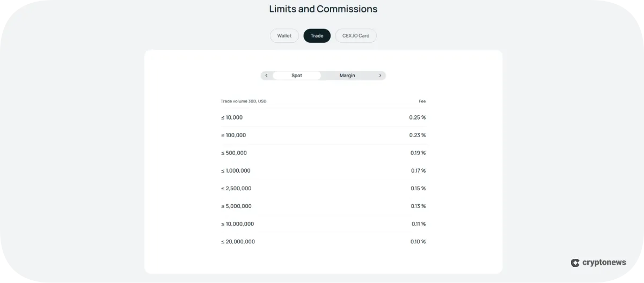Click the cryptonews watermark text
The image size is (644, 283).
coord(604,263)
